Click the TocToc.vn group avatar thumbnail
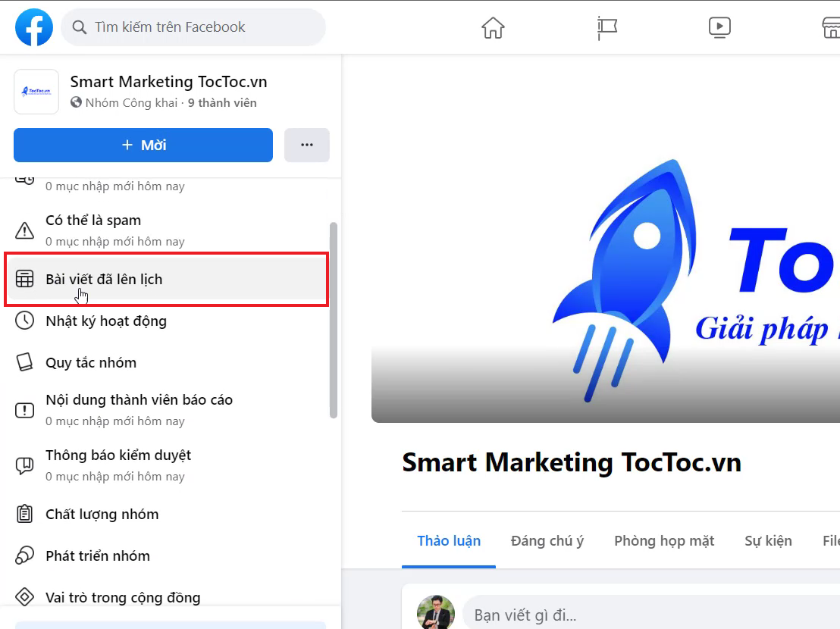Image resolution: width=840 pixels, height=629 pixels. click(36, 92)
